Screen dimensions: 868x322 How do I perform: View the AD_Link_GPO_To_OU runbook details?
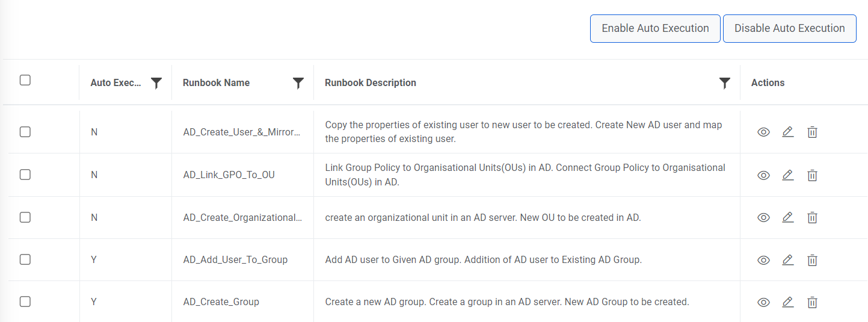click(x=763, y=175)
